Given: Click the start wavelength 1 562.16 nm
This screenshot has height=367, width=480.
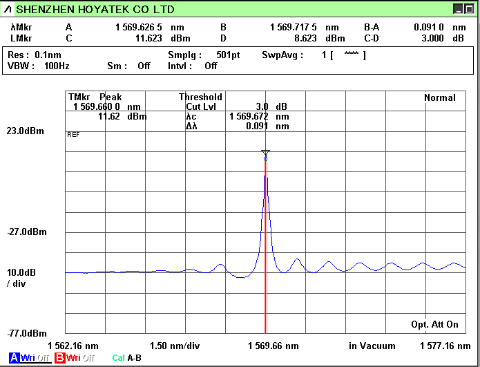Looking at the screenshot, I should (x=73, y=346).
